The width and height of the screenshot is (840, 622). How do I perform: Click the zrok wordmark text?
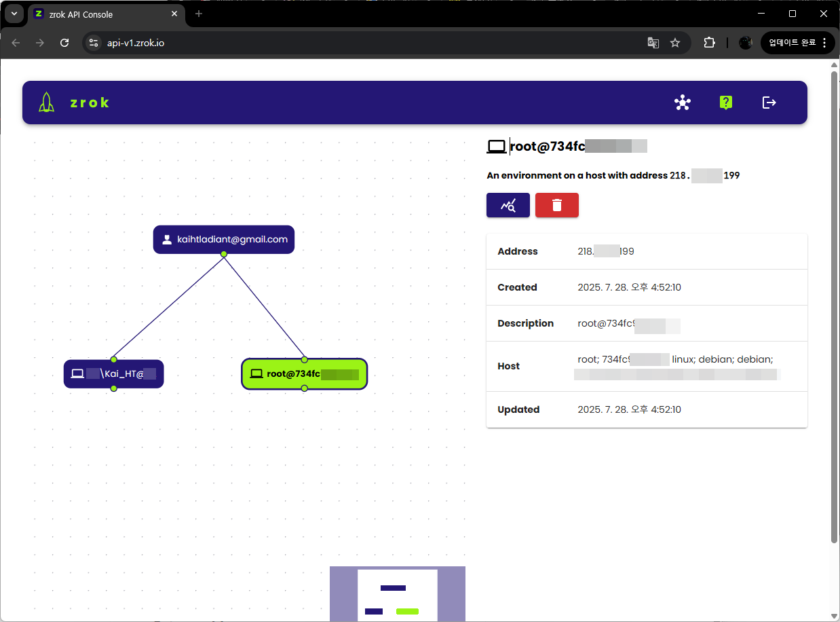(90, 103)
